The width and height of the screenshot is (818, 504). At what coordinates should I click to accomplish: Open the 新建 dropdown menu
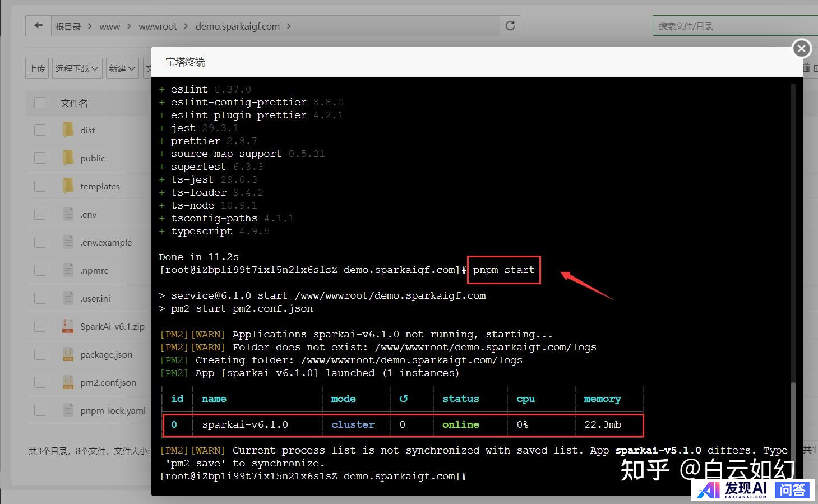click(x=122, y=68)
